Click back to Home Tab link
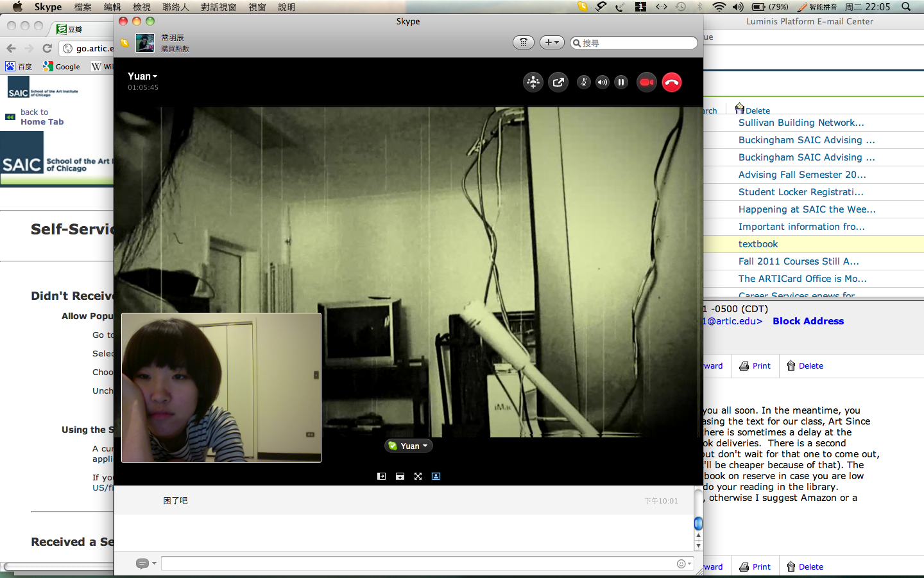 (42, 117)
